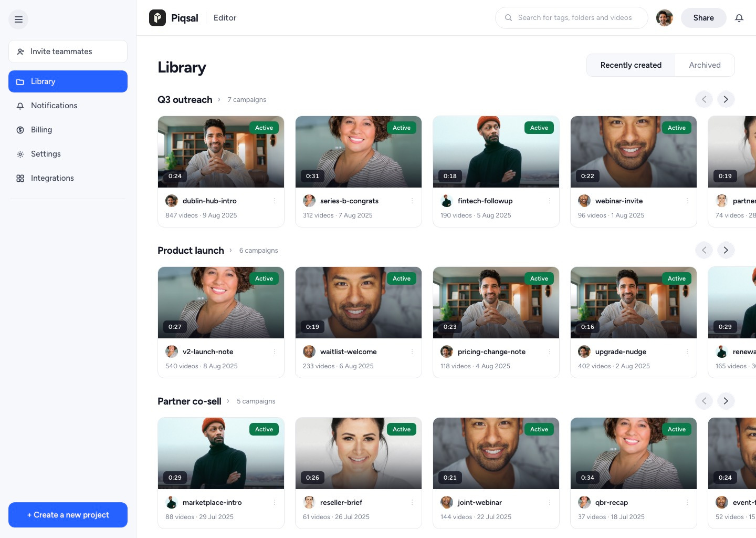Click the dublin-hub-intro owner avatar
756x538 pixels.
pos(172,201)
